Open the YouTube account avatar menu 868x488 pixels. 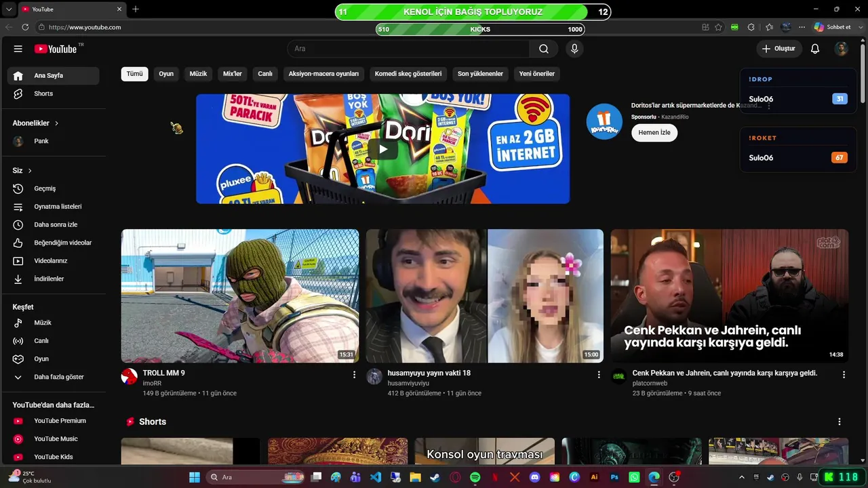[842, 49]
